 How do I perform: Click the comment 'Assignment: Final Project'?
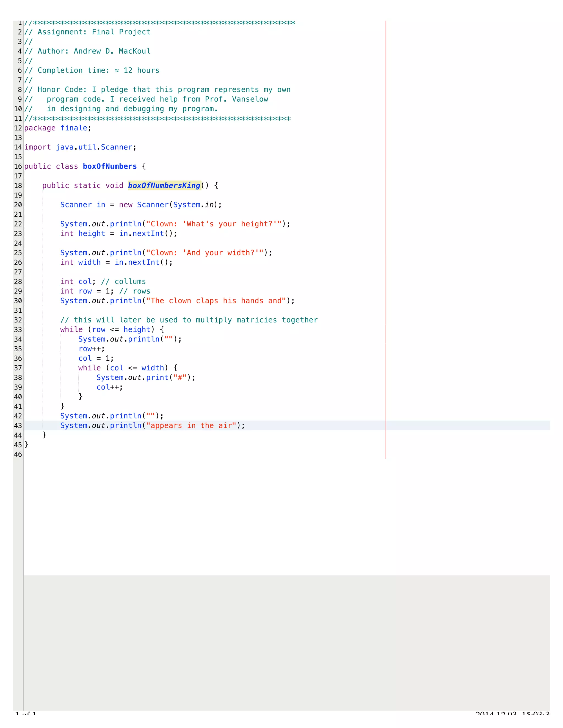94,32
